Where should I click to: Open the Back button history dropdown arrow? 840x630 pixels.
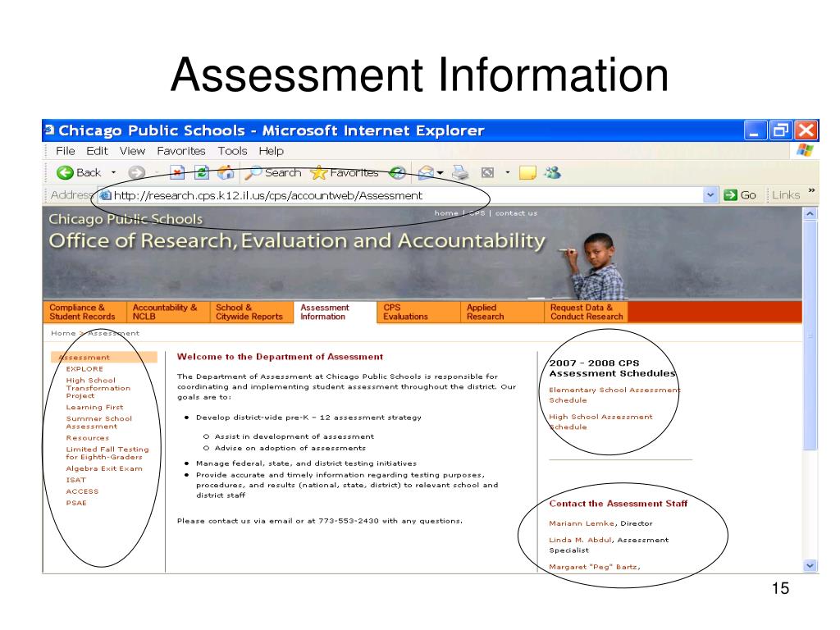pyautogui.click(x=113, y=172)
